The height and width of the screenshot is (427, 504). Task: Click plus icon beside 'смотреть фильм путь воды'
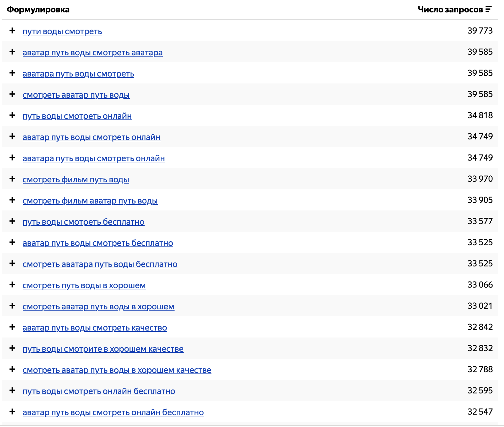12,179
